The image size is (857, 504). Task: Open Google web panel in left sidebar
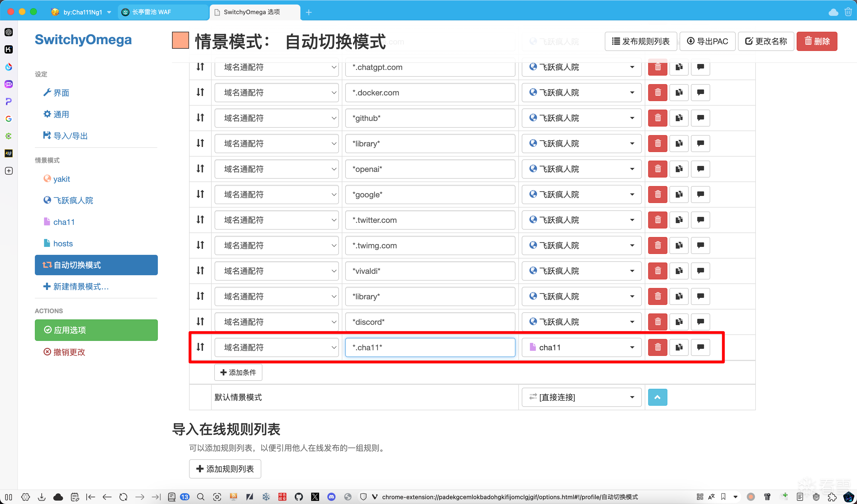(x=9, y=119)
